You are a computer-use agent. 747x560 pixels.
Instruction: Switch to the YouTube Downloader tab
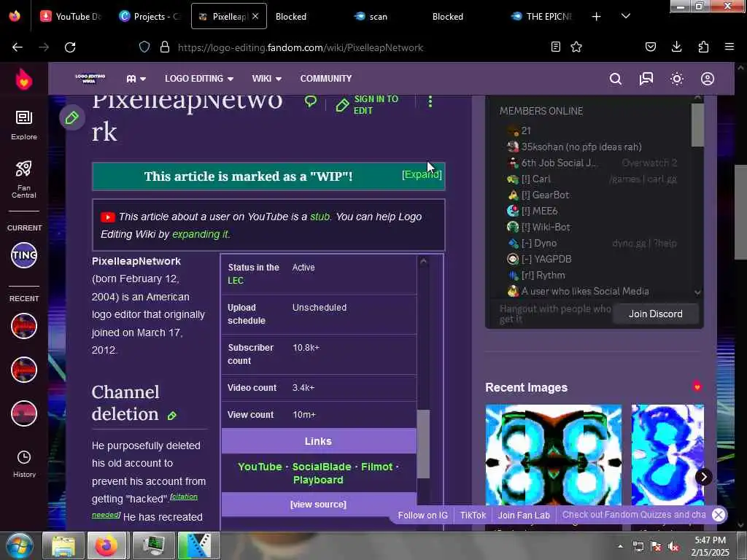coord(71,17)
